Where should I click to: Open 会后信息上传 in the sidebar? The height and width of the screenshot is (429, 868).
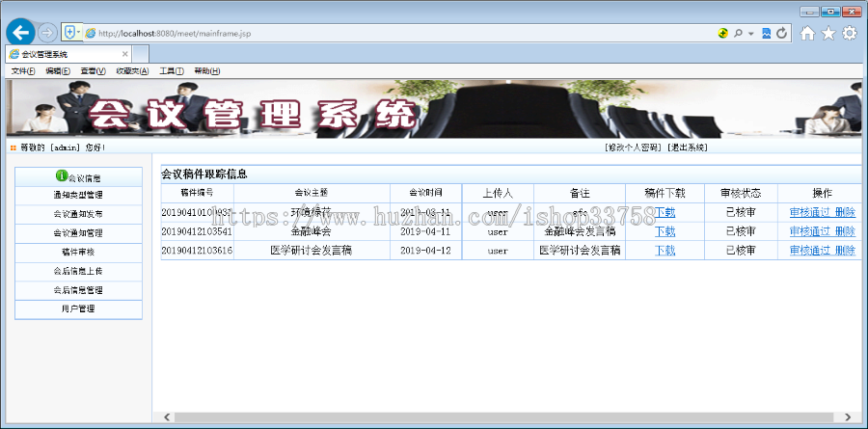point(78,271)
